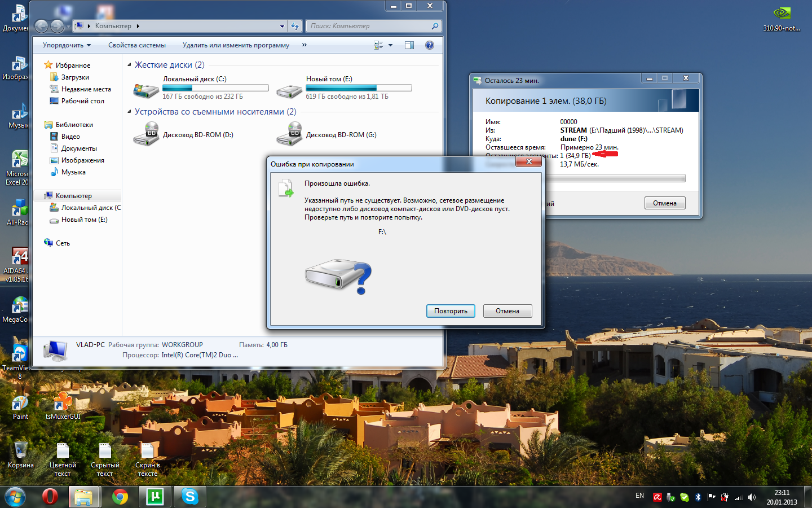812x508 pixels.
Task: Open Action Center flag tray icon
Action: tap(711, 497)
